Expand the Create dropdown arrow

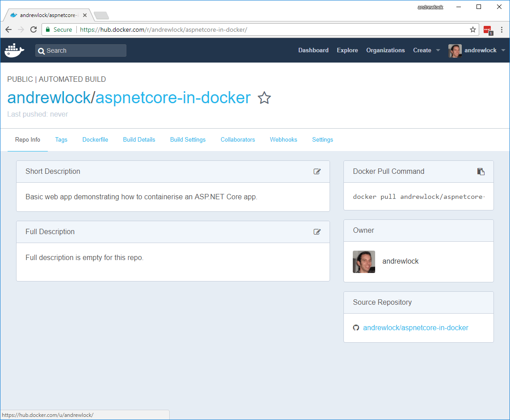pyautogui.click(x=438, y=50)
